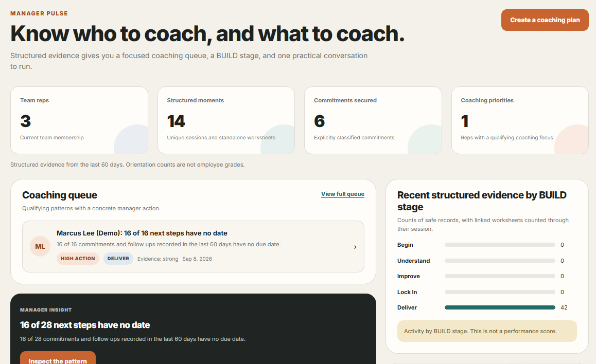Image resolution: width=596 pixels, height=364 pixels.
Task: Click the Deliver count value 42
Action: click(564, 307)
